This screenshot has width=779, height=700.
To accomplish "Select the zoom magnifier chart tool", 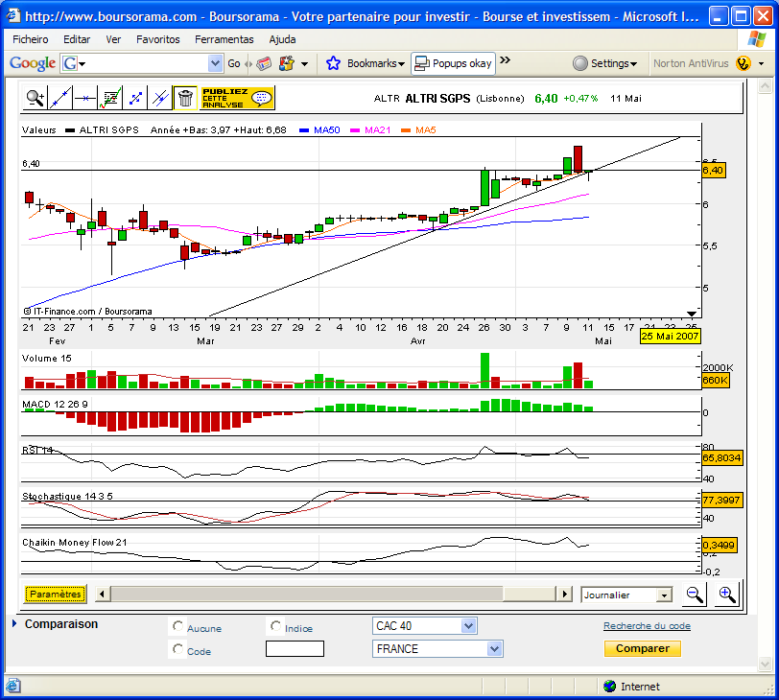I will click(35, 98).
